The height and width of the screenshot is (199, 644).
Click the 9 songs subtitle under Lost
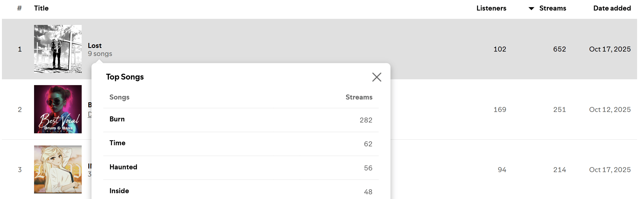[100, 54]
